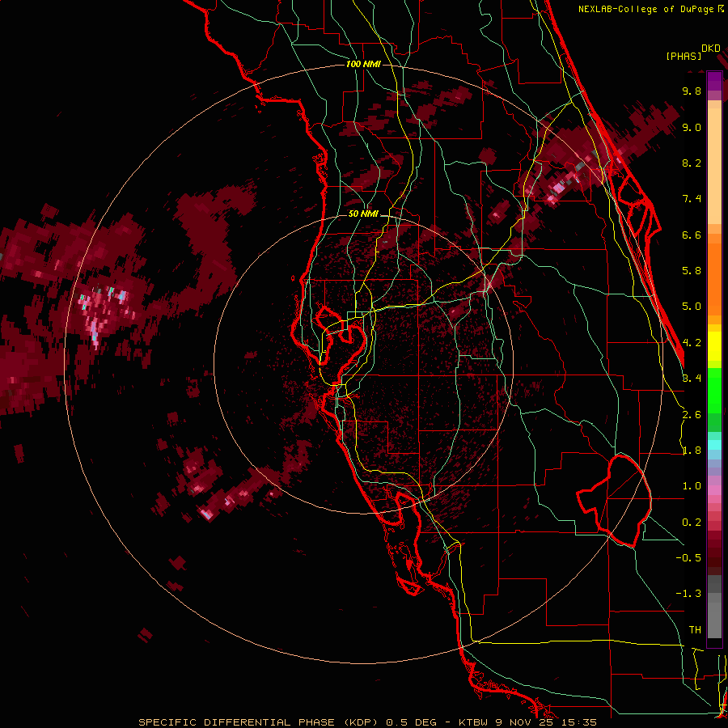Click the 100 NMI range ring label

click(363, 64)
